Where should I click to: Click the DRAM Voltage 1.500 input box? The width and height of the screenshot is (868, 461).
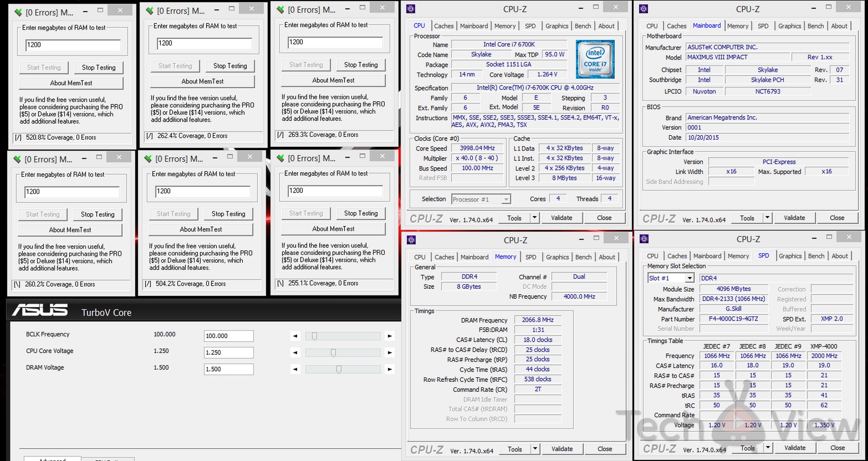coord(229,369)
